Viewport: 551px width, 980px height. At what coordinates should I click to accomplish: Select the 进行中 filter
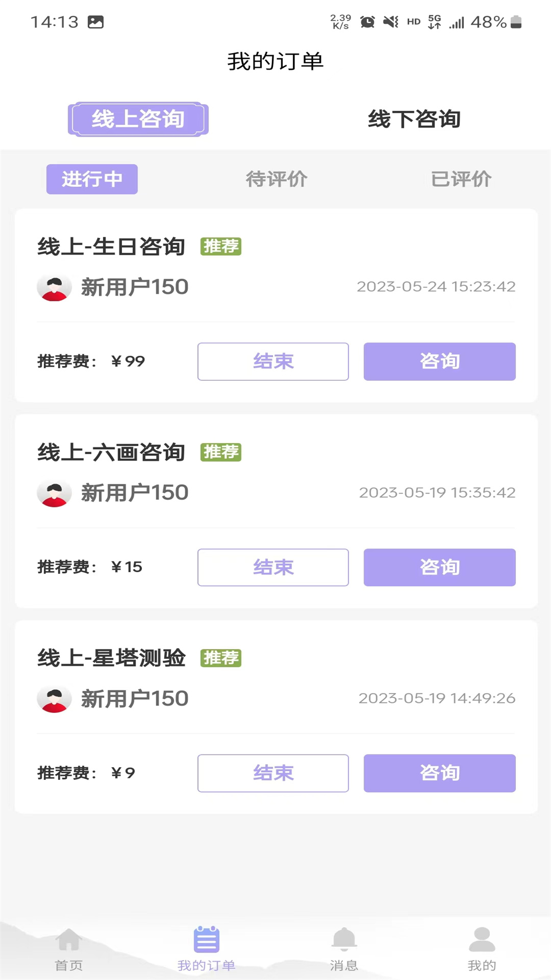coord(92,179)
